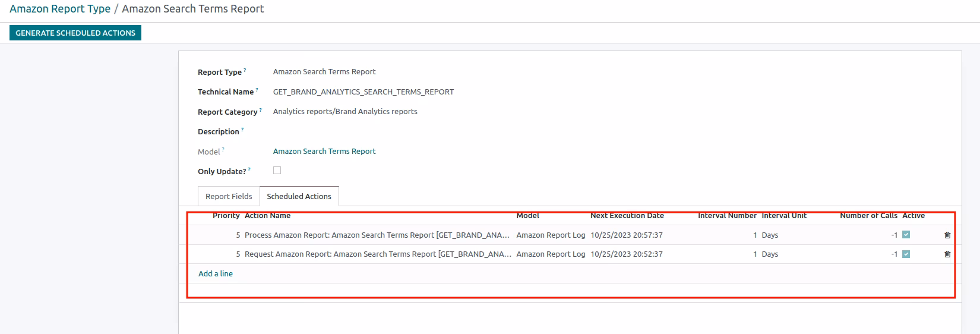The image size is (980, 334).
Task: Delete the Process Amazon Report scheduled action row
Action: (x=947, y=235)
